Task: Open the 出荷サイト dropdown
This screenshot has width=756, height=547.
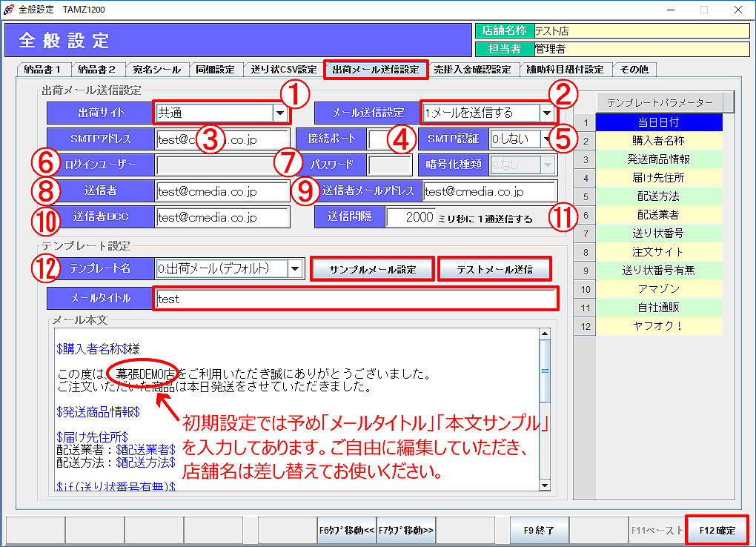Action: point(280,113)
